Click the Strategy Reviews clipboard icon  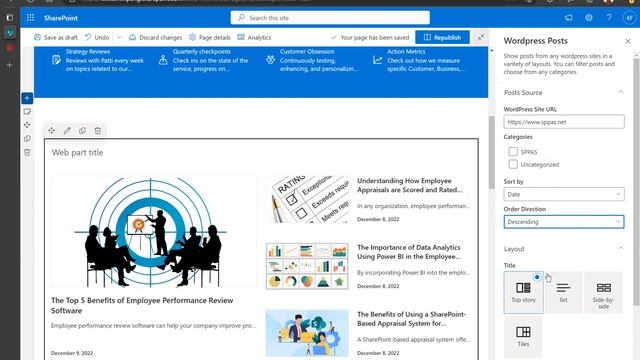pos(56,60)
